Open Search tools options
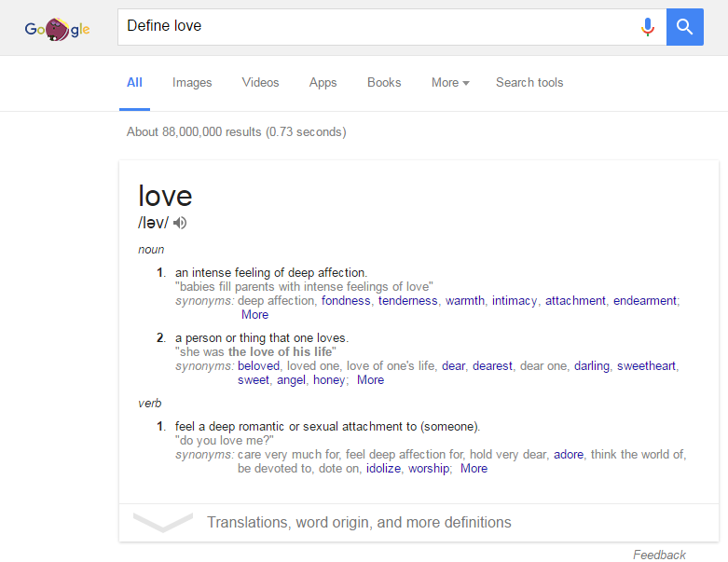 pyautogui.click(x=529, y=82)
